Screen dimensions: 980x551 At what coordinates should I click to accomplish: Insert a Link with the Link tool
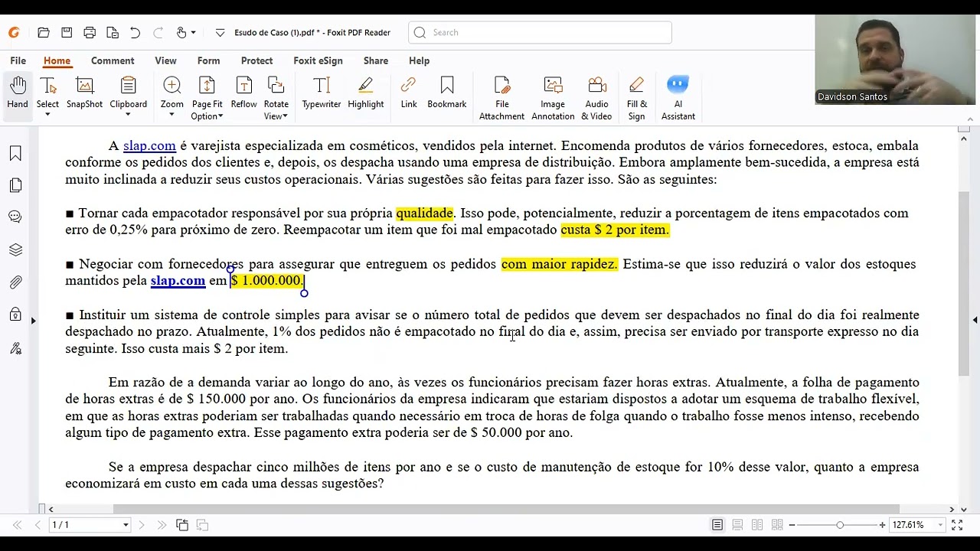coord(409,93)
